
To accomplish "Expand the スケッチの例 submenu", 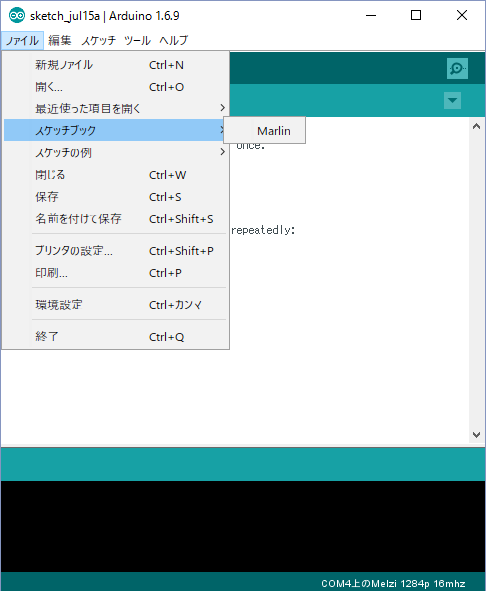I will [116, 152].
